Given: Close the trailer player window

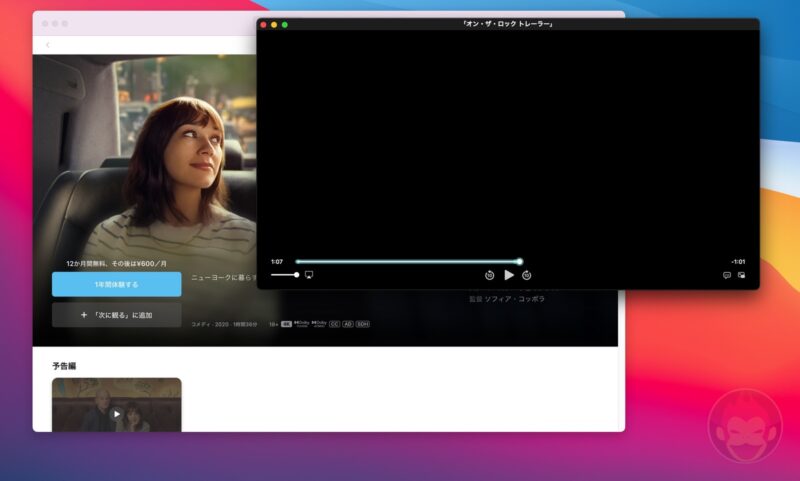Looking at the screenshot, I should tap(263, 24).
